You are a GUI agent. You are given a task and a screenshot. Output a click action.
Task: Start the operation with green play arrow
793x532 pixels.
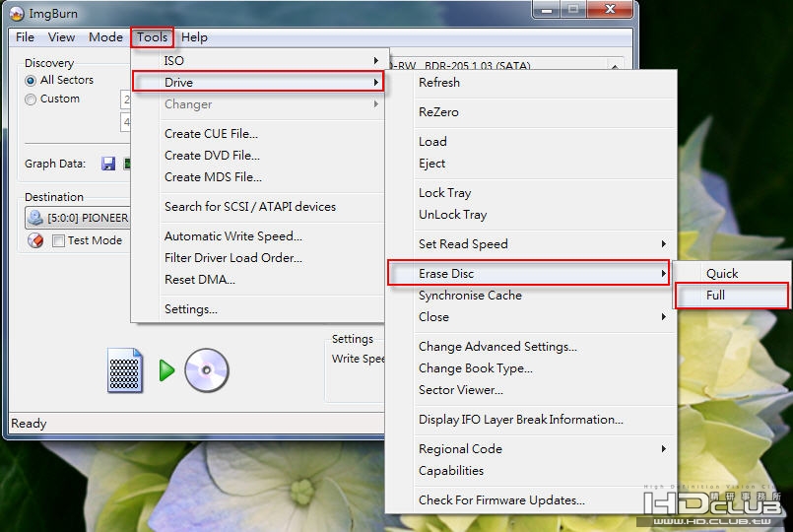(166, 370)
